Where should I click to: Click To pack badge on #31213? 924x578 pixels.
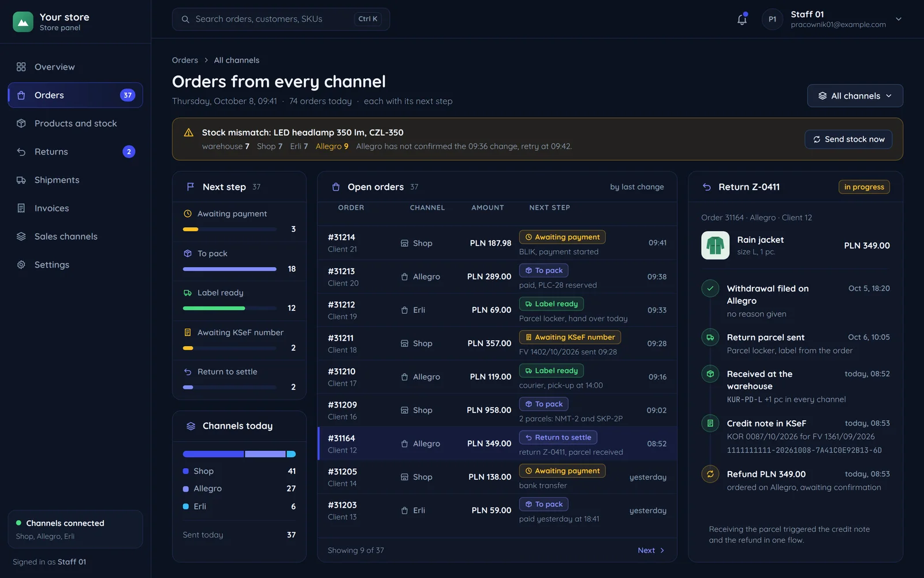pos(543,271)
